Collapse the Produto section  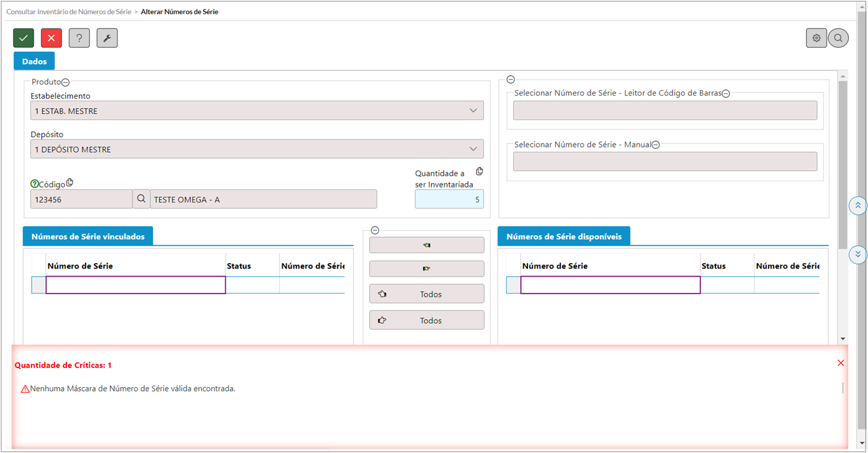point(66,82)
